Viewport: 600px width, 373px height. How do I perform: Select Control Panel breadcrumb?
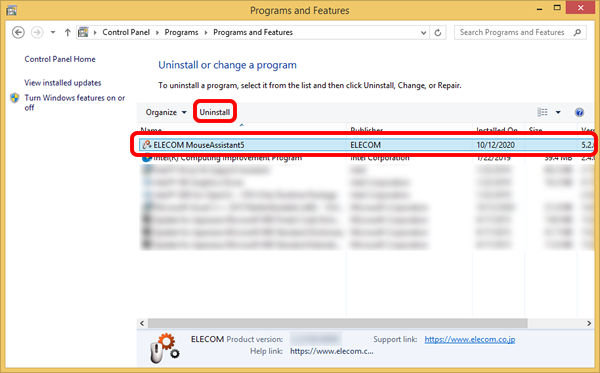click(126, 33)
